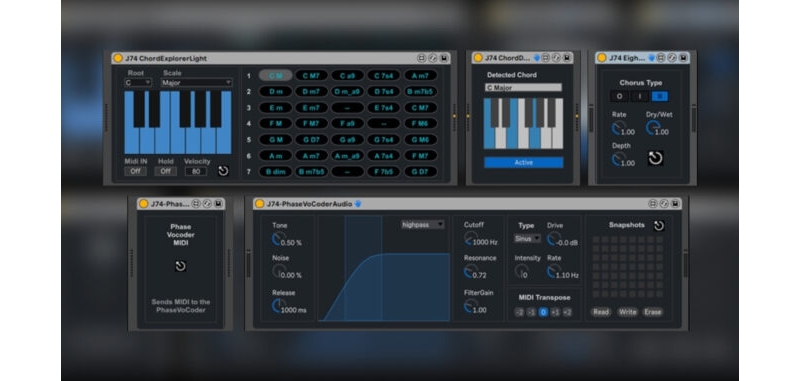Trigger the B dim chord button
Image resolution: width=800 pixels, height=381 pixels.
pos(276,172)
